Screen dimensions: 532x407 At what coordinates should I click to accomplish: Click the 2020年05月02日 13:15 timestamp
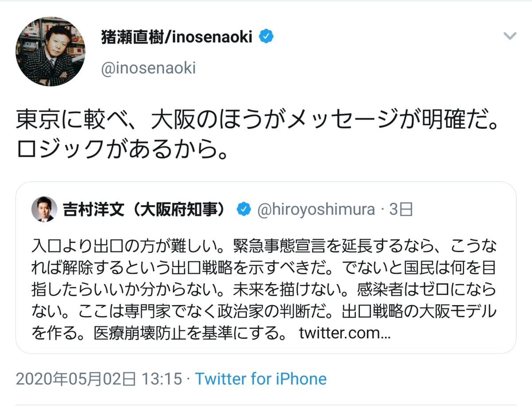99,379
